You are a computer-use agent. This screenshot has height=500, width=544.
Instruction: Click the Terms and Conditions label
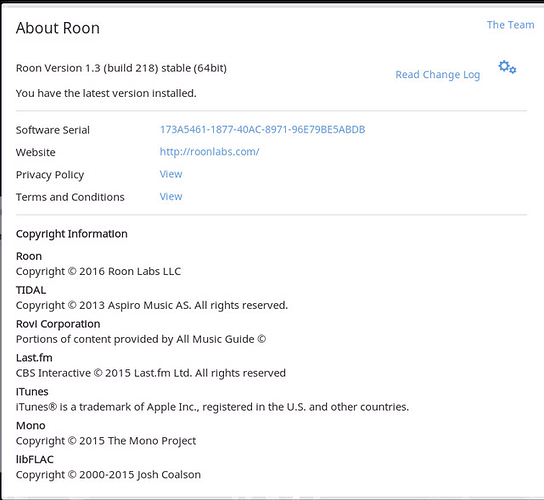click(x=70, y=197)
